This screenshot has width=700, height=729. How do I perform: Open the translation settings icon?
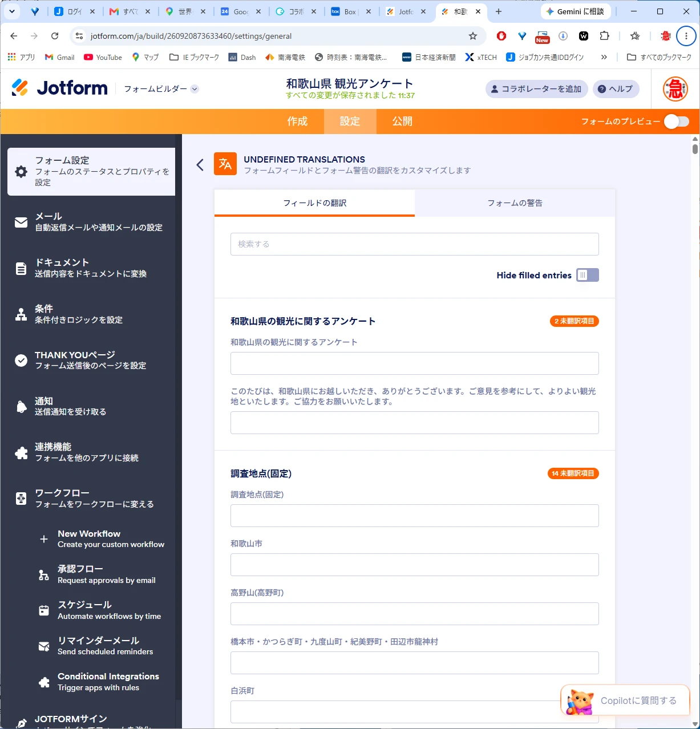click(x=225, y=164)
